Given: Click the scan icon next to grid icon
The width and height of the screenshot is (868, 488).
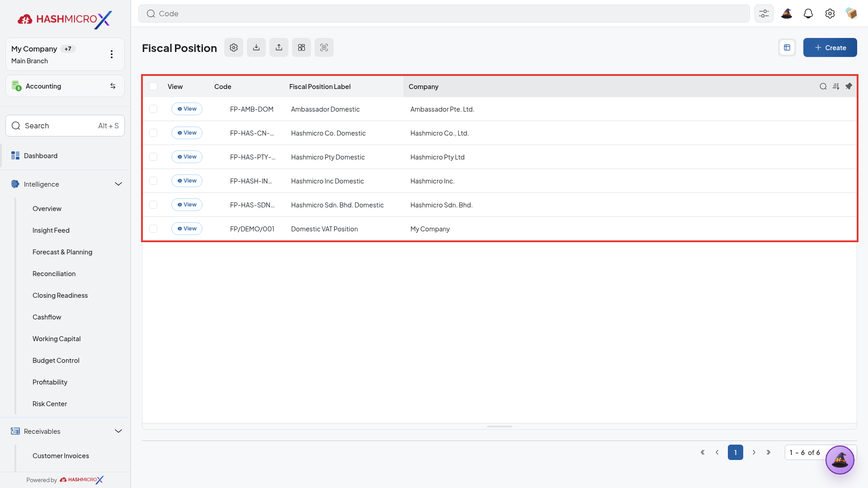Looking at the screenshot, I should [x=324, y=47].
